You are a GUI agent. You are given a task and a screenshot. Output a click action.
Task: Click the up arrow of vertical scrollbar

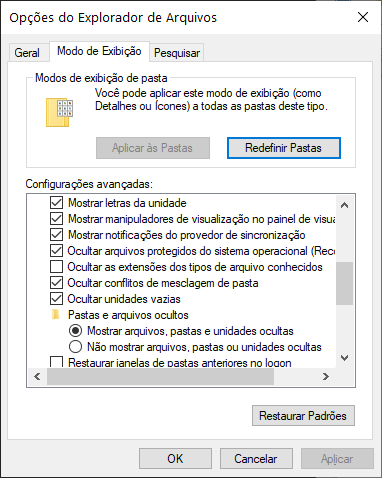344,205
